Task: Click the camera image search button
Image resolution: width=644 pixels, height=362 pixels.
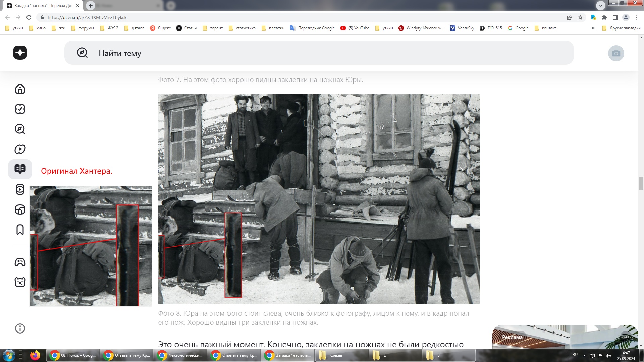Action: (x=616, y=53)
